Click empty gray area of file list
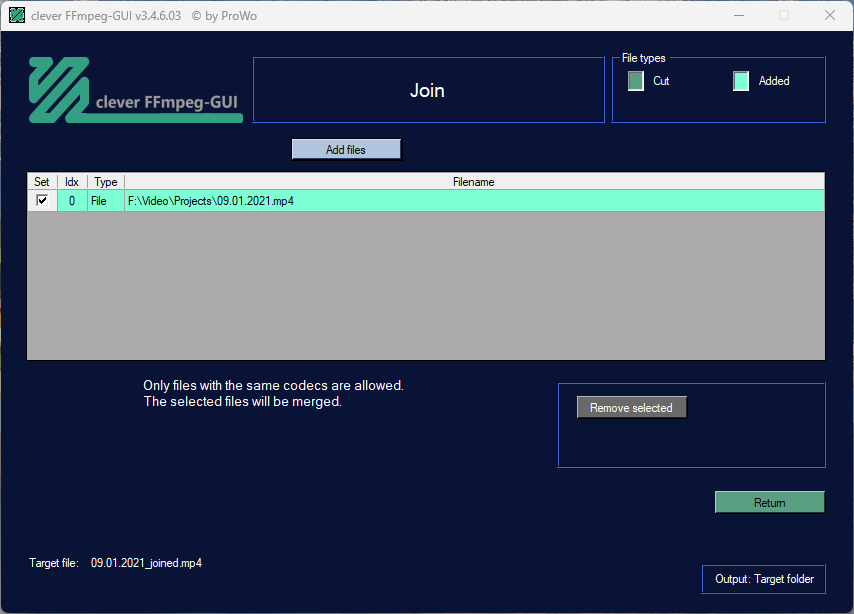854x614 pixels. (x=426, y=285)
